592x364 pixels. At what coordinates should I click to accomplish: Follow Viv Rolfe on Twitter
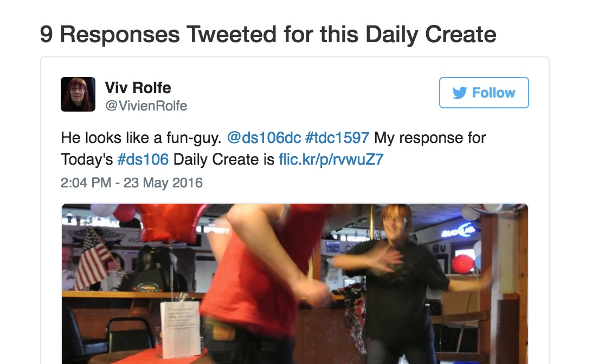[x=484, y=93]
